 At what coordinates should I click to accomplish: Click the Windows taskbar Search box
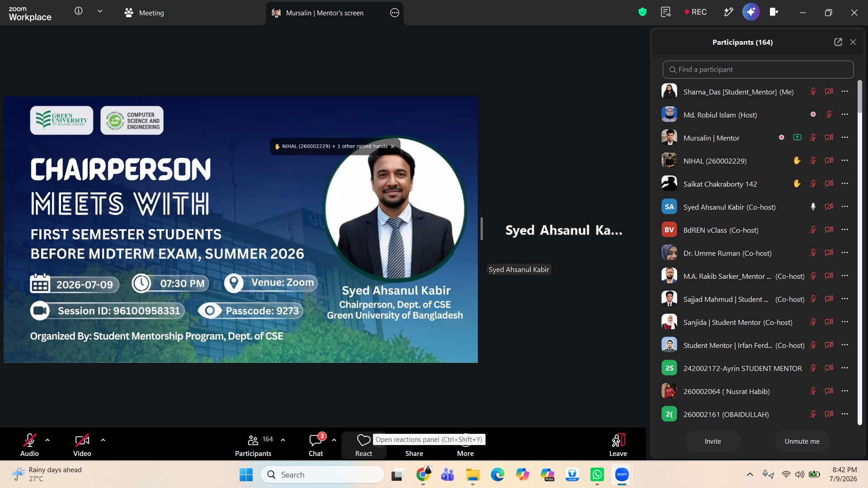(322, 475)
